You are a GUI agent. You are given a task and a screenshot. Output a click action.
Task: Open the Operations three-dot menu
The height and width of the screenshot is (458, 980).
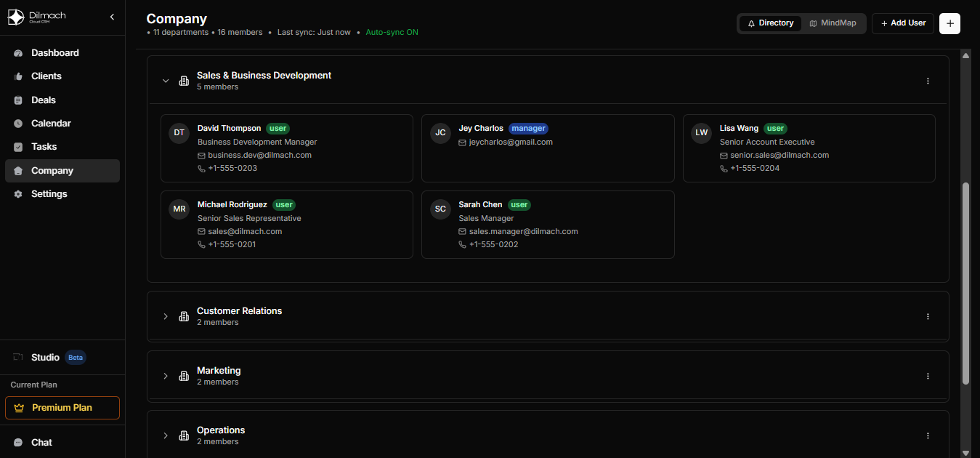928,435
